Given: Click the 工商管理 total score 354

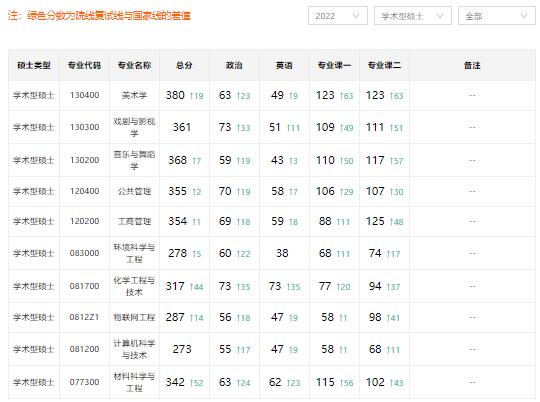Looking at the screenshot, I should pyautogui.click(x=177, y=221).
